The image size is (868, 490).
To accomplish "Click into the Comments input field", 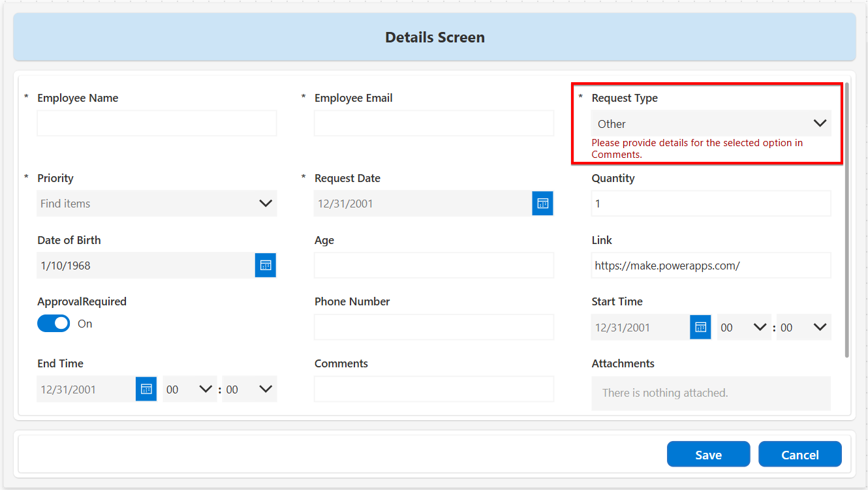I will pyautogui.click(x=434, y=390).
